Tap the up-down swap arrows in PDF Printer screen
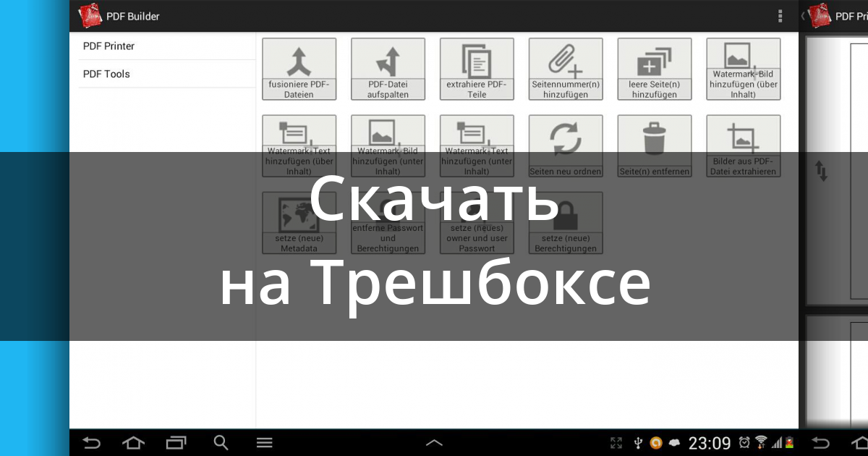Viewport: 868px width, 456px height. coord(822,172)
